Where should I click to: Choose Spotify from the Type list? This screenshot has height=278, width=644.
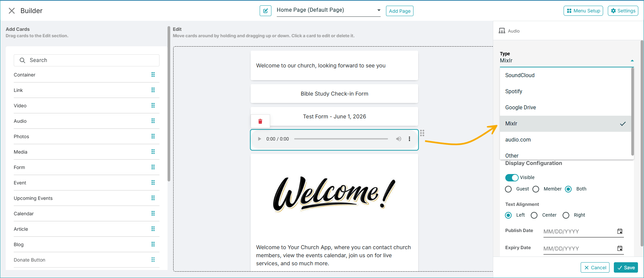click(566, 91)
